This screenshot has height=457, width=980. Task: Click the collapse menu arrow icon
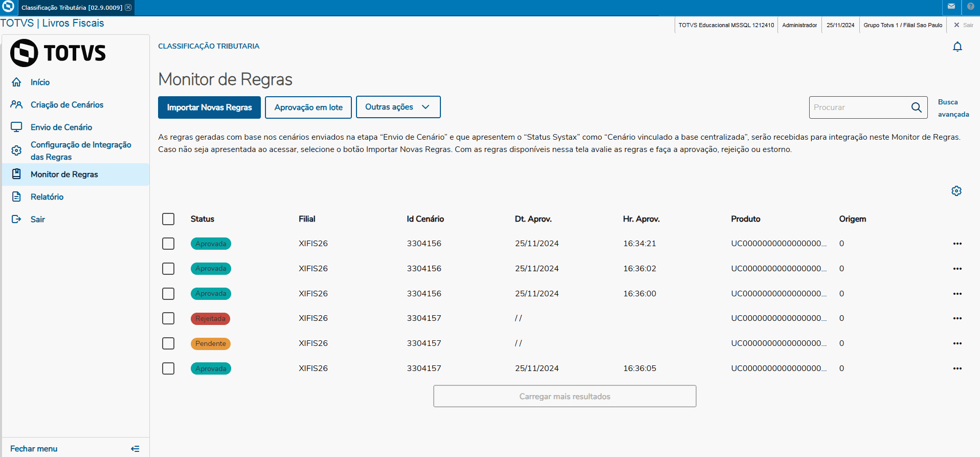click(x=135, y=449)
